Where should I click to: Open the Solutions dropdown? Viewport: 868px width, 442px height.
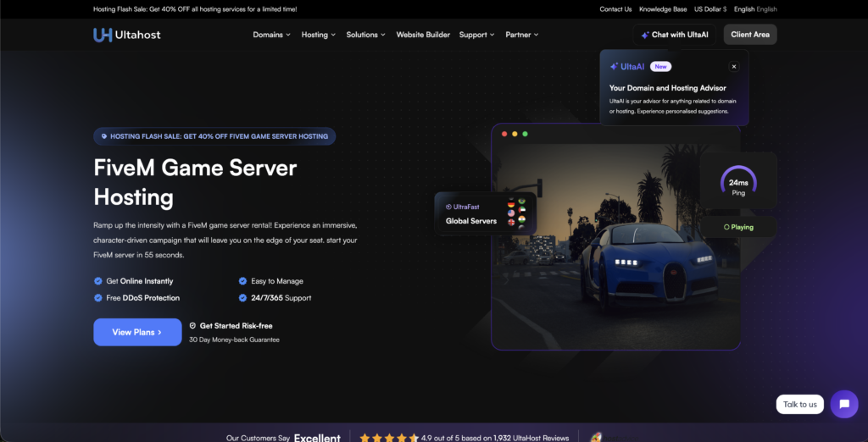365,35
